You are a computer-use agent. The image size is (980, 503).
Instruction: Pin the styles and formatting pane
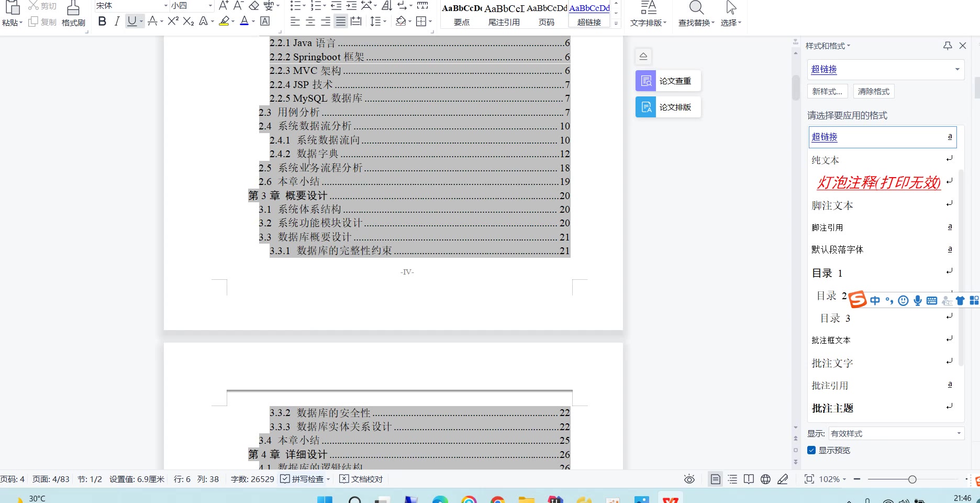948,46
